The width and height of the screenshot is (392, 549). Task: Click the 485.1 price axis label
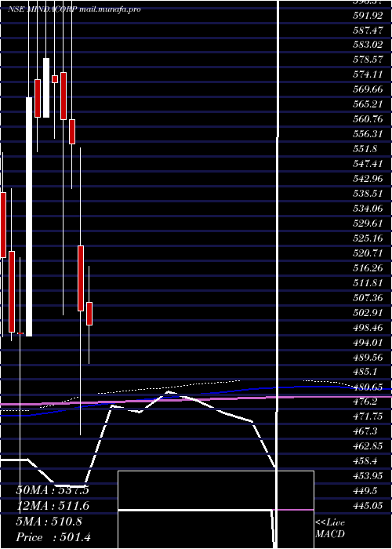point(365,372)
